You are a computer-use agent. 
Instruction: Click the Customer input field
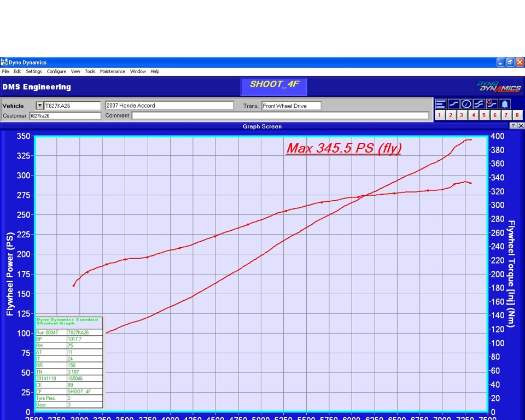(x=67, y=115)
